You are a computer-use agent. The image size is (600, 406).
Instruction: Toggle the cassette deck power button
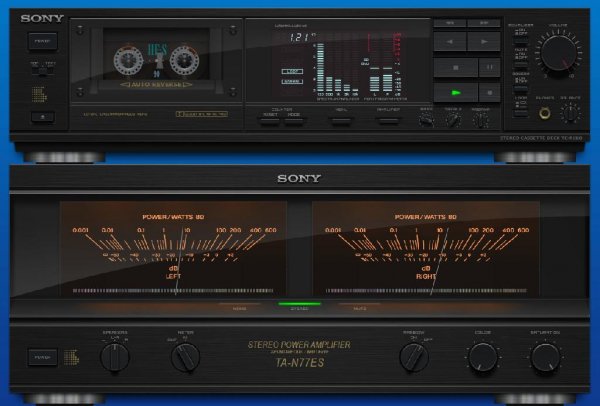click(x=42, y=41)
